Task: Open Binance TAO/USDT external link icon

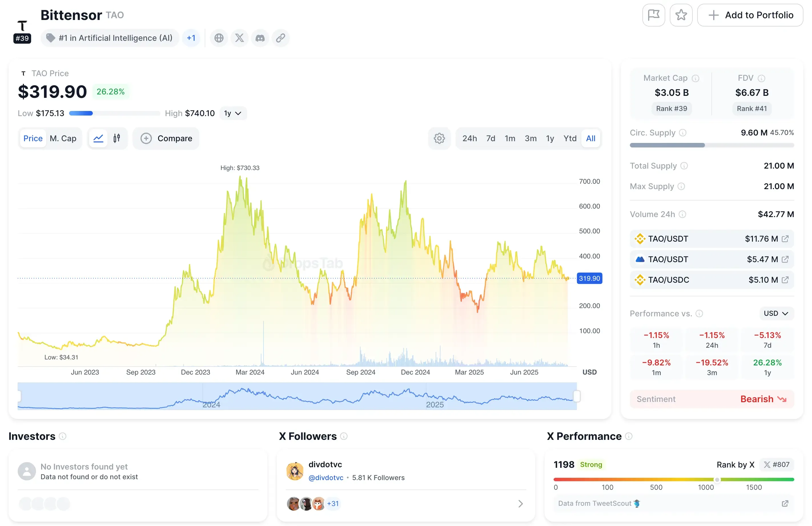Action: click(x=785, y=239)
